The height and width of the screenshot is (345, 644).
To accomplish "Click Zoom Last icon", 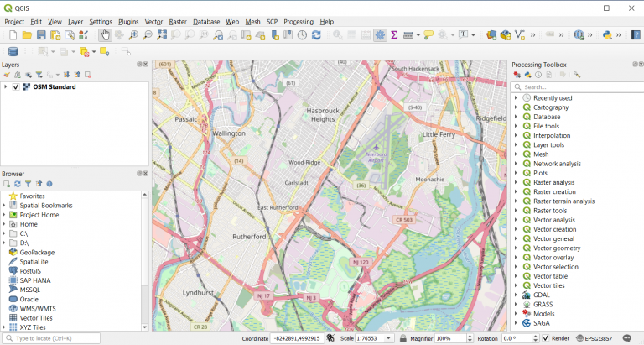I will pos(218,35).
